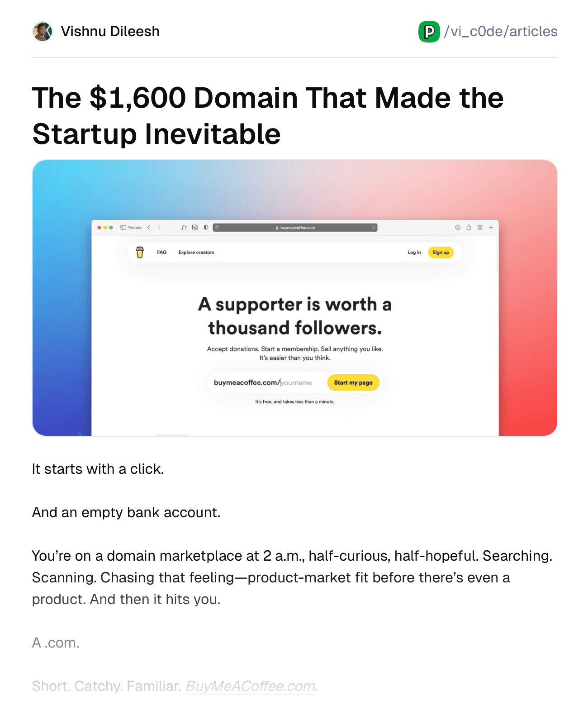Click the Safari downloads icon
588x715 pixels.
click(458, 228)
